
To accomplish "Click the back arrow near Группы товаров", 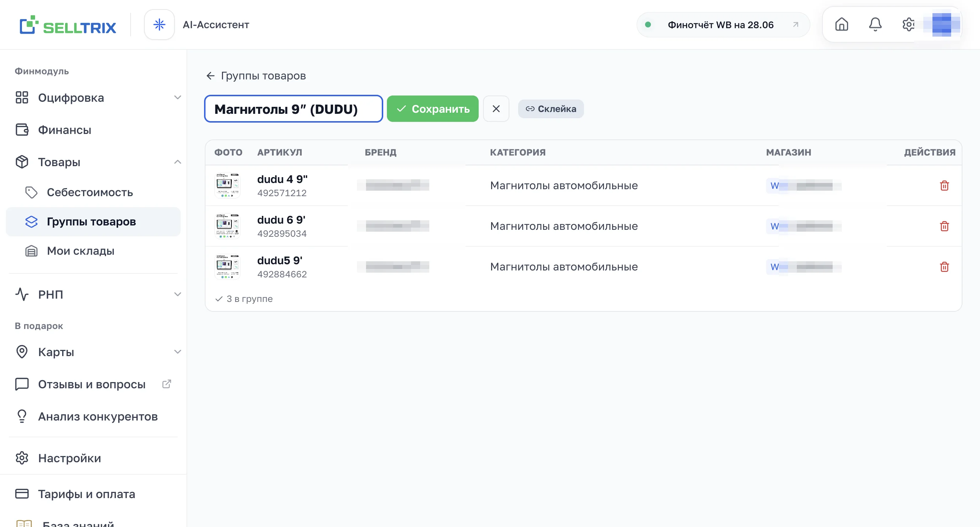I will coord(210,76).
